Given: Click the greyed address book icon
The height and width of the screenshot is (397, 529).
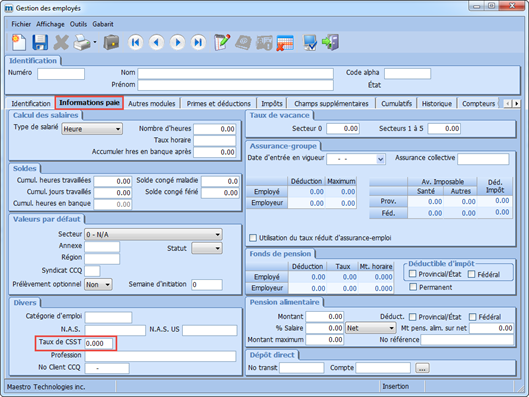Looking at the screenshot, I should pyautogui.click(x=243, y=43).
